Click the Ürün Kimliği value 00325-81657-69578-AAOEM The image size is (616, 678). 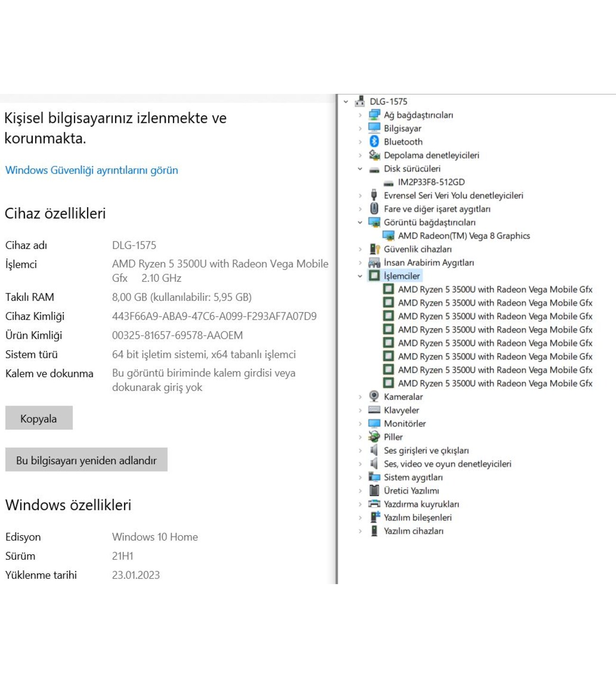pyautogui.click(x=177, y=335)
